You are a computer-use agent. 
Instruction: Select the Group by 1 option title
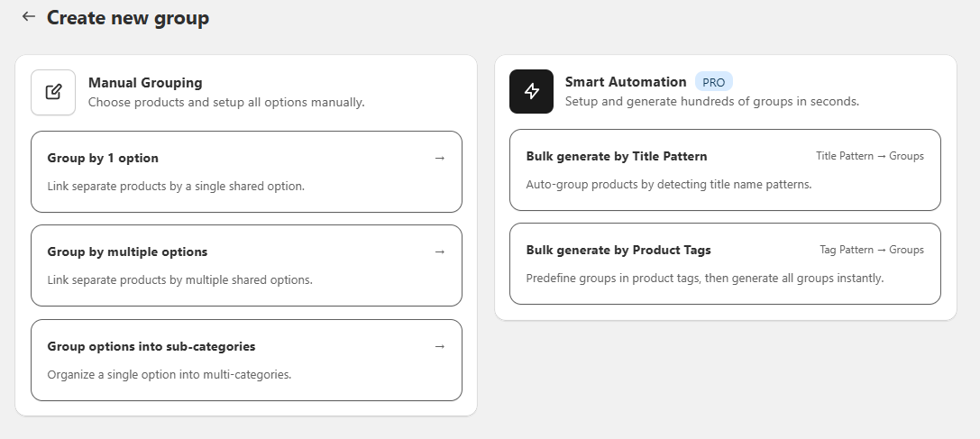coord(103,158)
